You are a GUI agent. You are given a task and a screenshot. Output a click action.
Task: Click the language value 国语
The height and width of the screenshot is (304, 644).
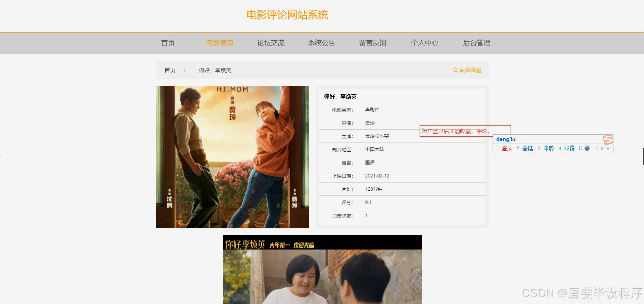pos(370,163)
